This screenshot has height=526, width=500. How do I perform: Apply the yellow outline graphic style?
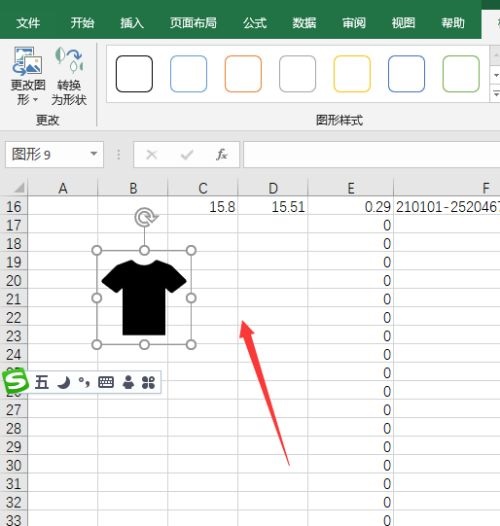click(352, 74)
